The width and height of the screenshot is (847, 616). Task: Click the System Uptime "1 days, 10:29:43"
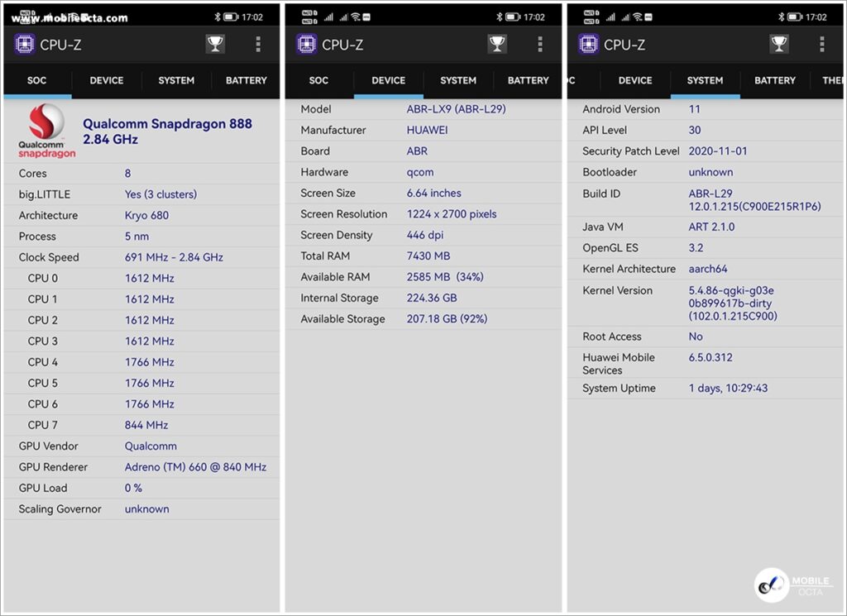pyautogui.click(x=728, y=388)
